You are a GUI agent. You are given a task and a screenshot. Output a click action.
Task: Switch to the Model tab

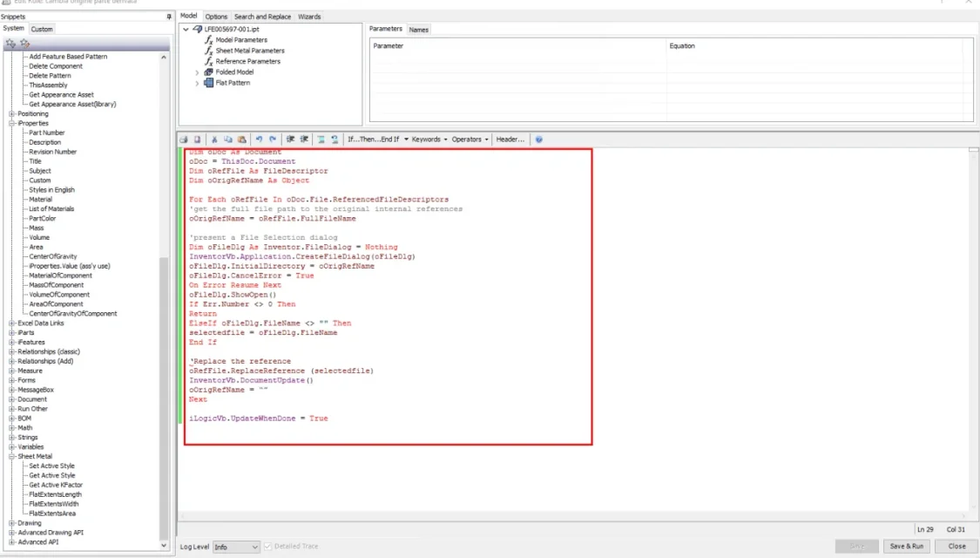click(x=189, y=17)
